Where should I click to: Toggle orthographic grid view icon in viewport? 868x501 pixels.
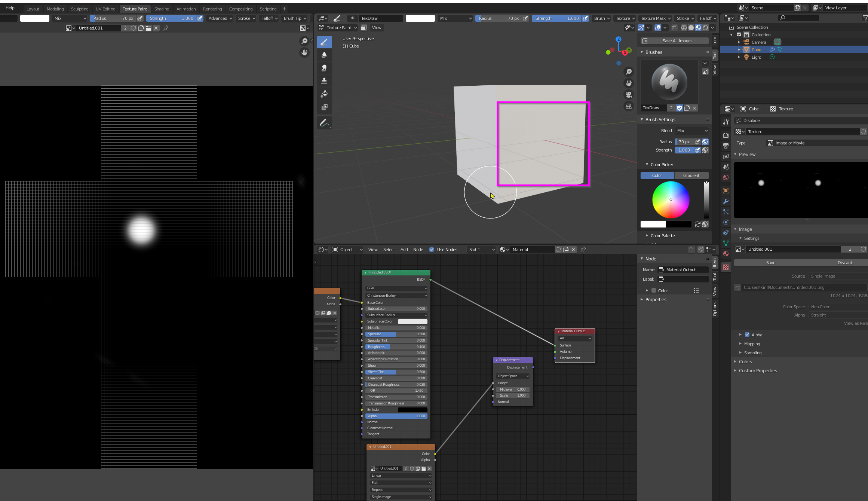pos(629,106)
